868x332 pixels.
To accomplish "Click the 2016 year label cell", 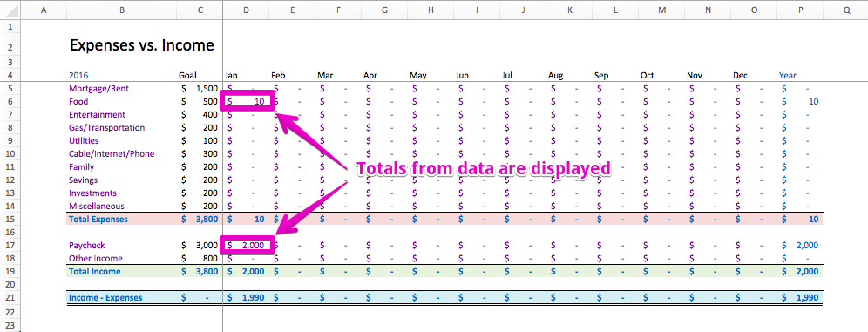I will coord(78,75).
